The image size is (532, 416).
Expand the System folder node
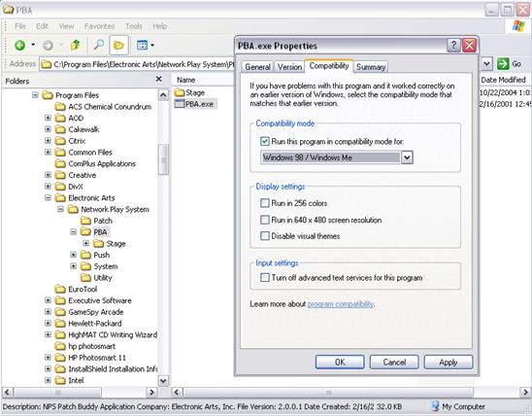[x=73, y=266]
